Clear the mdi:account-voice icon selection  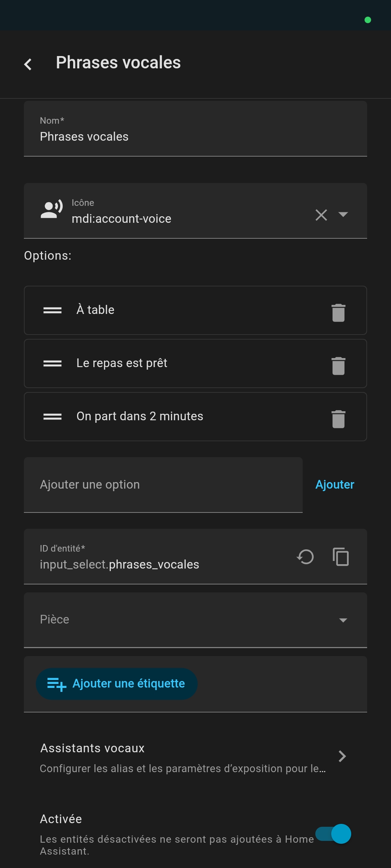coord(321,215)
